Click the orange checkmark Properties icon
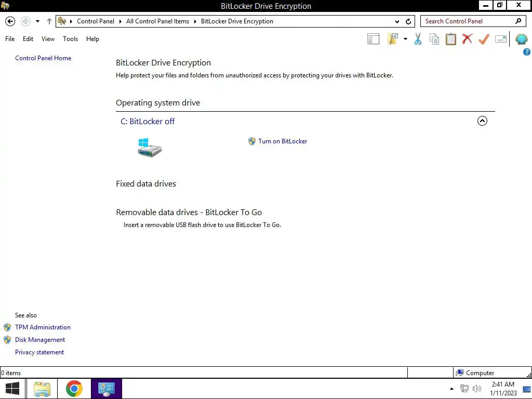The width and height of the screenshot is (532, 399). click(484, 39)
